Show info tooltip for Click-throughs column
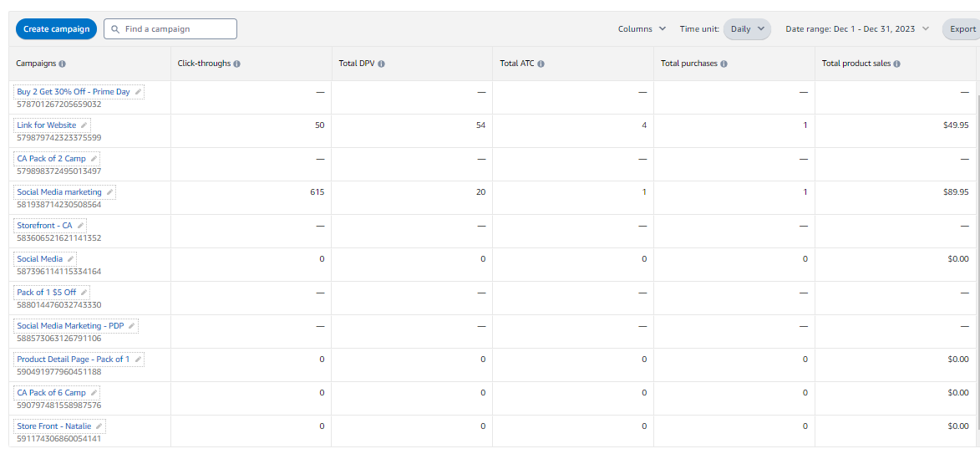This screenshot has height=459, width=980. pos(237,64)
